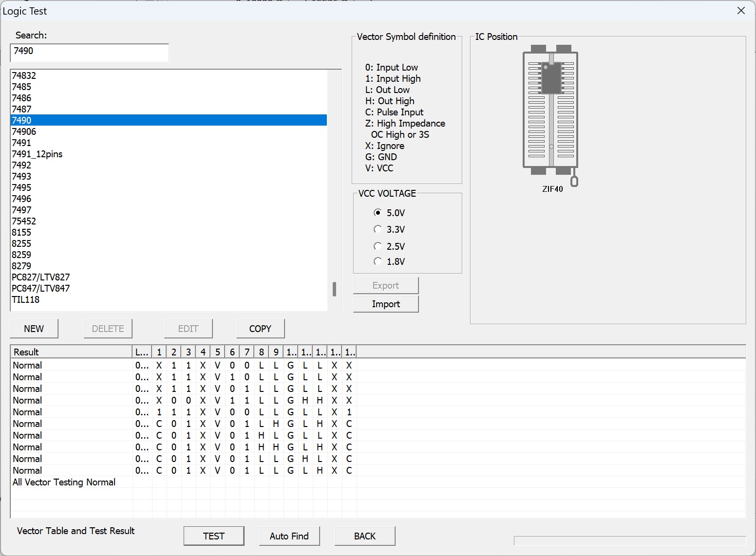Click the Result column header
This screenshot has height=556, width=756.
click(71, 352)
